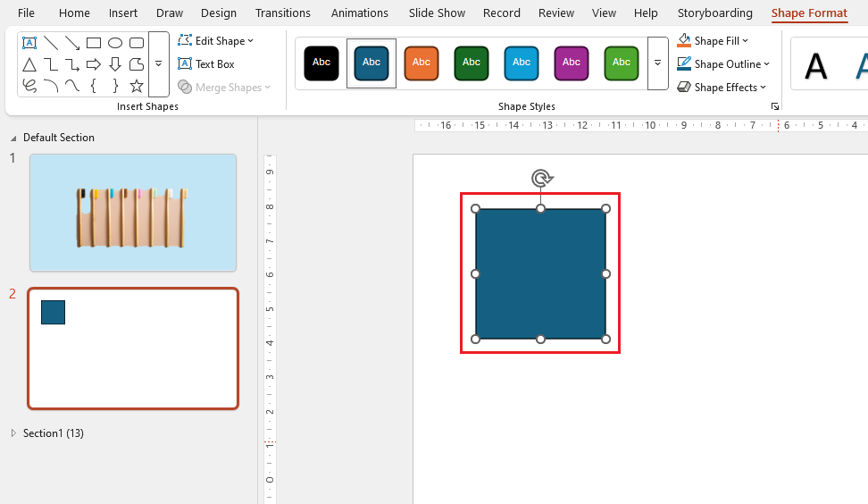This screenshot has width=868, height=504.
Task: Collapse the Default Section
Action: point(13,138)
